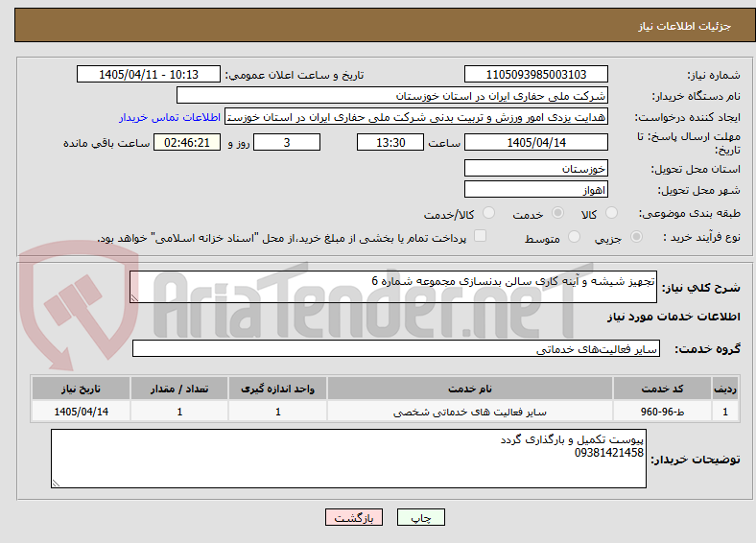The width and height of the screenshot is (756, 543).
Task: Click the ردیف column header
Action: (x=725, y=389)
